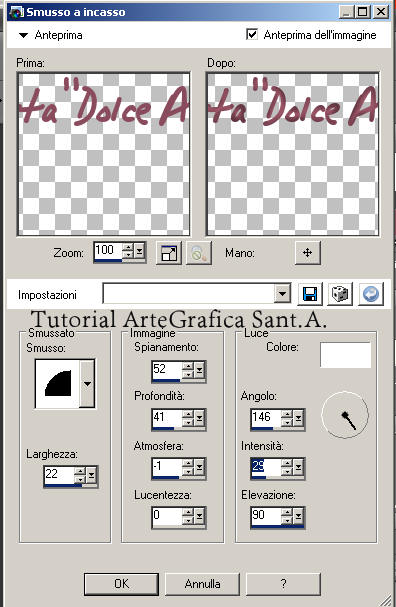Click the grayed preview proof icon
396x607 pixels.
click(199, 253)
